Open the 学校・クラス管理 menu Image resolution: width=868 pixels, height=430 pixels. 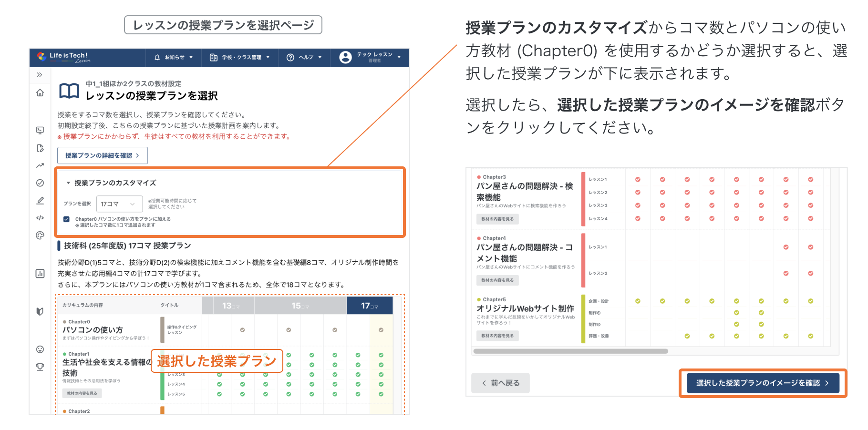[240, 57]
